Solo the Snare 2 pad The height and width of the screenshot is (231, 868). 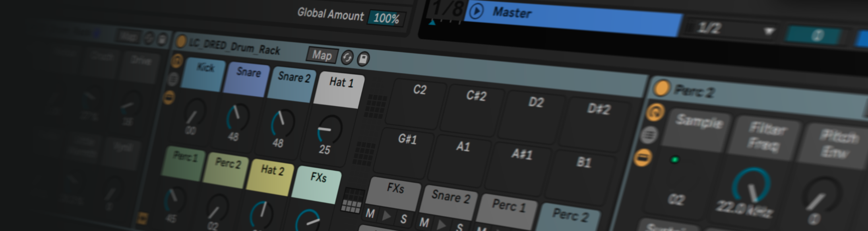[x=459, y=227]
